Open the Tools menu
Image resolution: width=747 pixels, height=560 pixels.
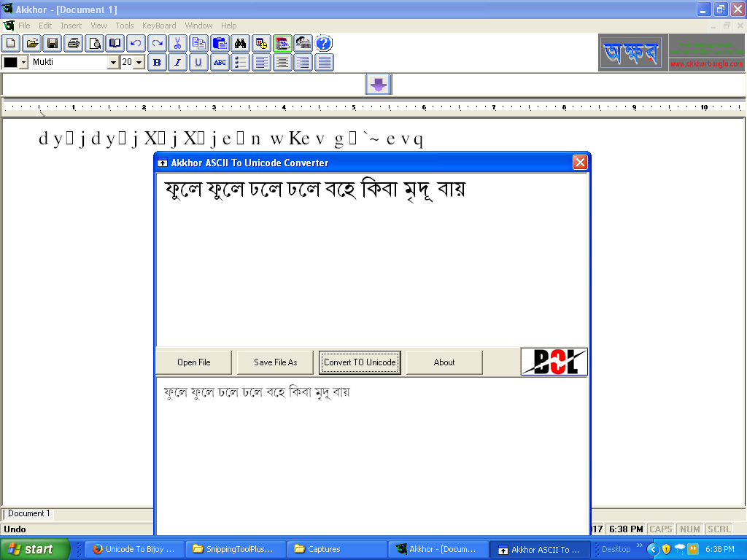(125, 26)
